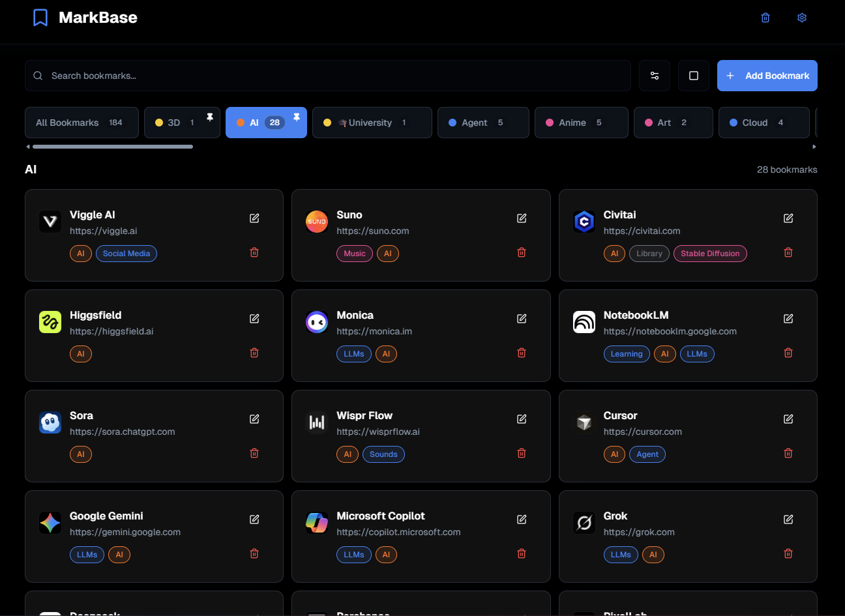Toggle the pin on the AI category
The height and width of the screenshot is (616, 845).
click(x=297, y=117)
